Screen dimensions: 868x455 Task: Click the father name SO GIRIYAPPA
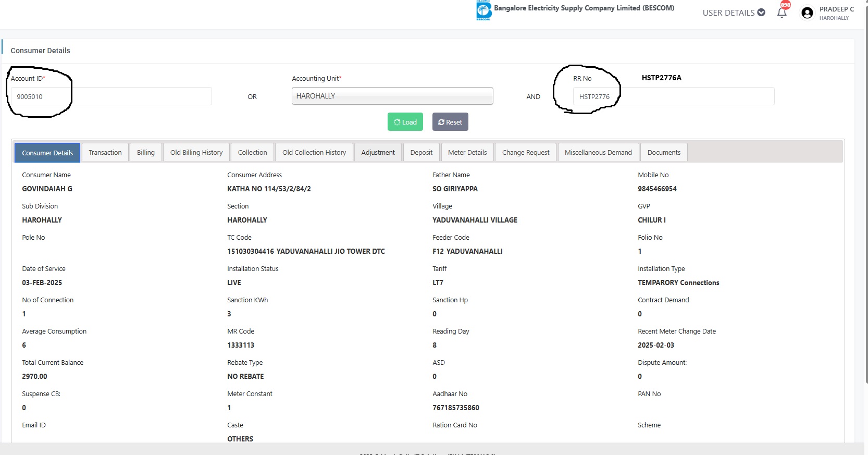pyautogui.click(x=455, y=189)
